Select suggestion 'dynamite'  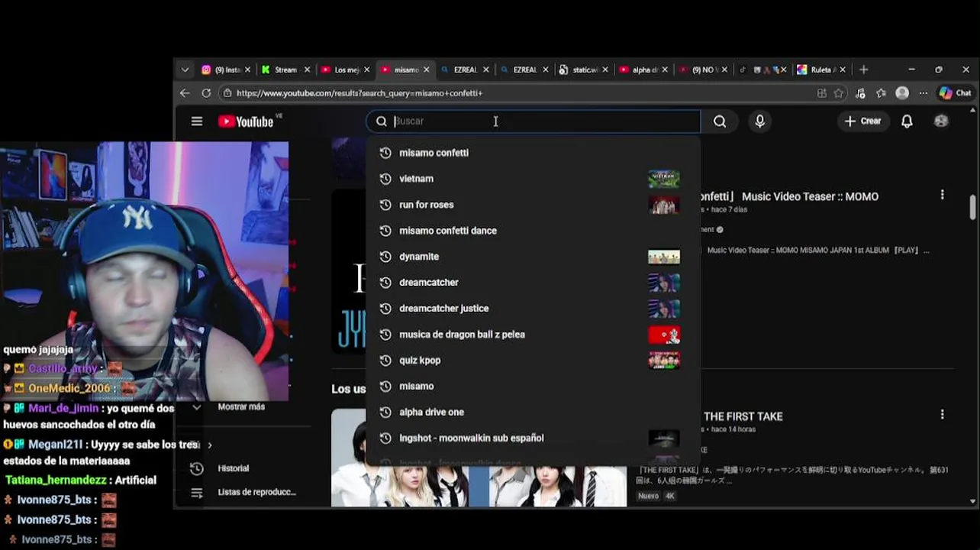coord(533,257)
